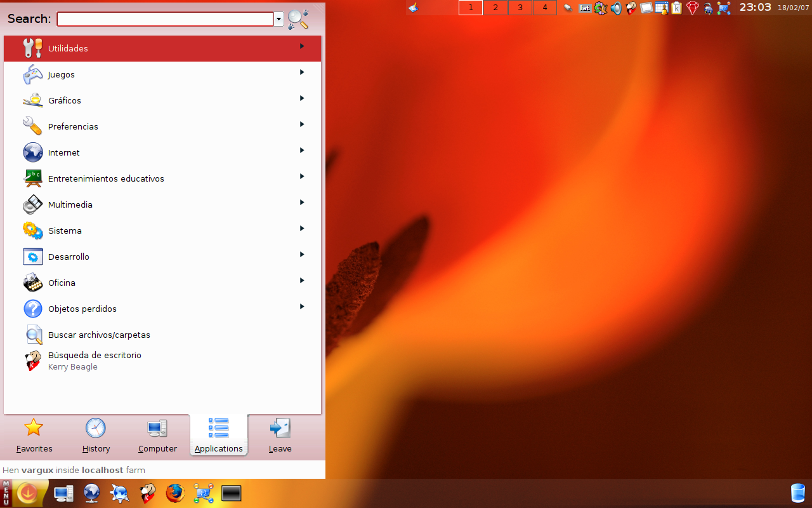
Task: Click the magnifier search icon beside the search field
Action: (298, 19)
